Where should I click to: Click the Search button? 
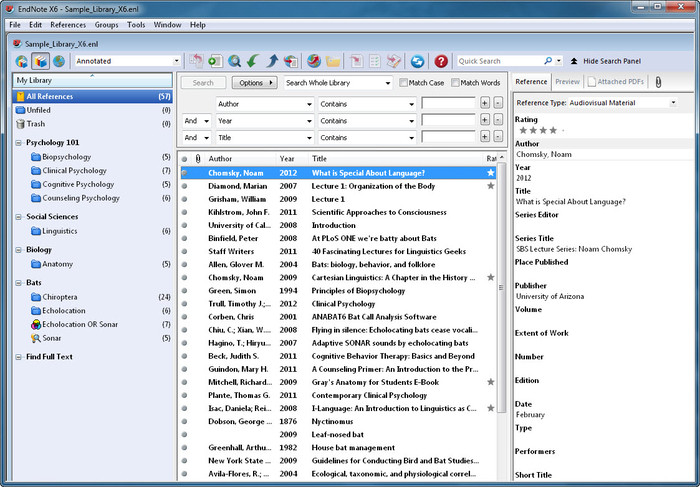(x=203, y=83)
